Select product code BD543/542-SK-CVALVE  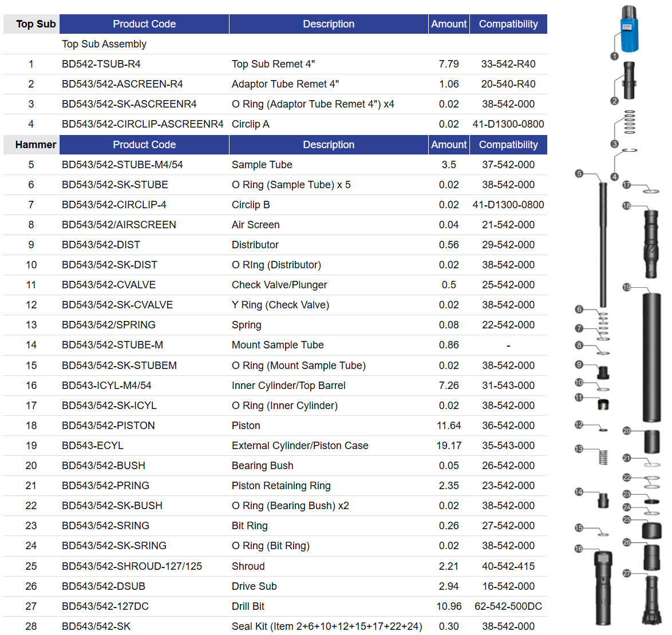pos(117,305)
